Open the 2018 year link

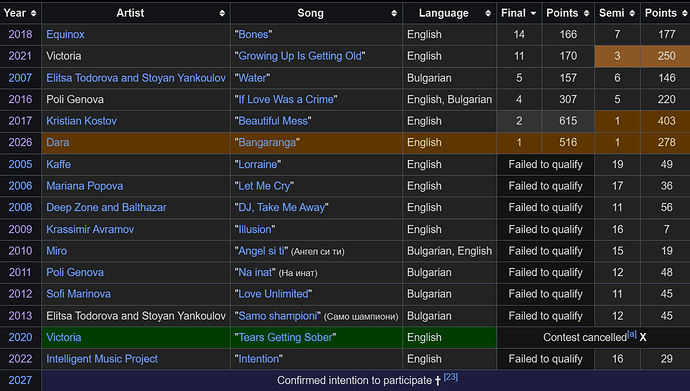pos(20,34)
